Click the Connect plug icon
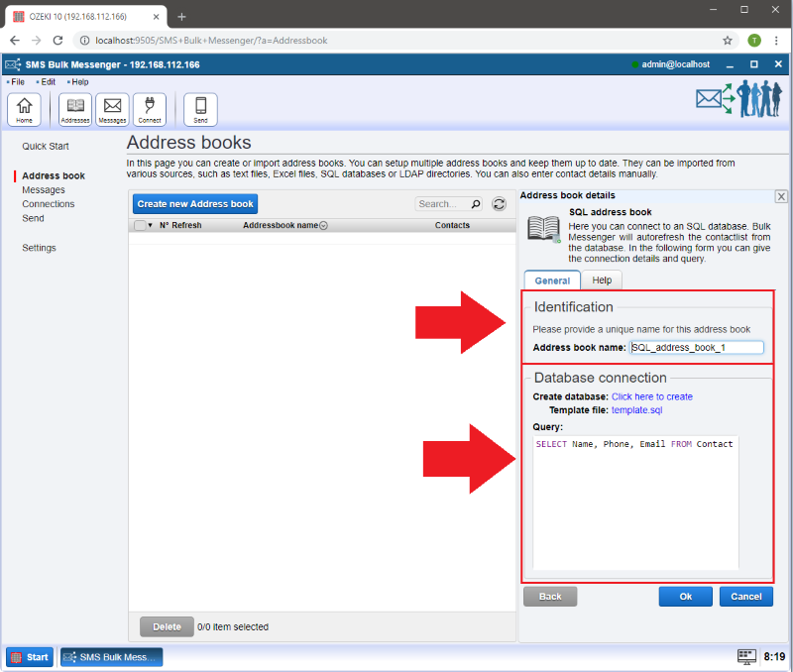This screenshot has height=672, width=793. [x=150, y=109]
